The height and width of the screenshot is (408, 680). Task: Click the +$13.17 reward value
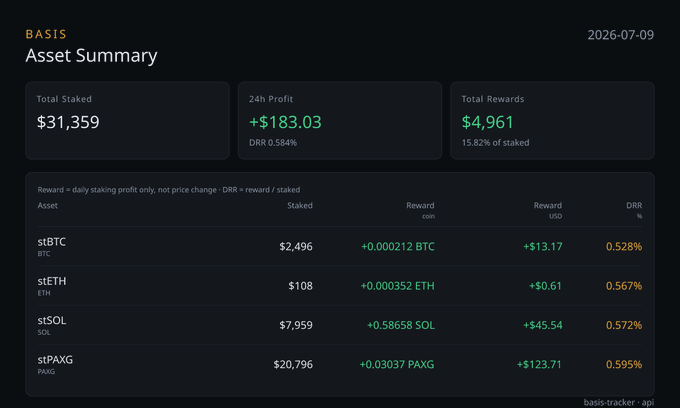pos(543,247)
